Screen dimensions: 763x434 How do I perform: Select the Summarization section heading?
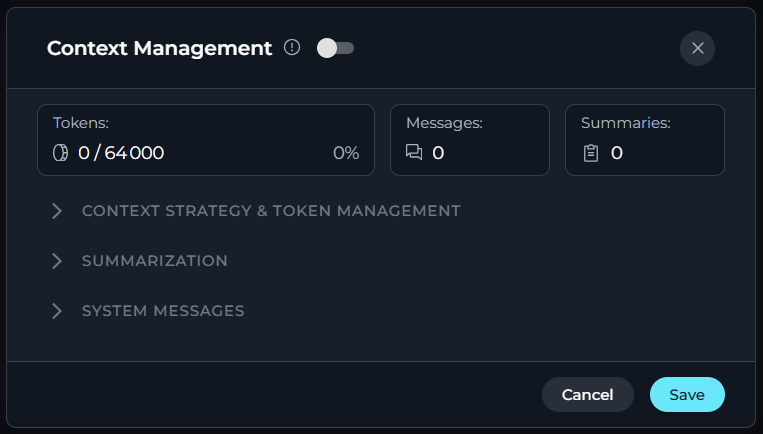tap(155, 261)
